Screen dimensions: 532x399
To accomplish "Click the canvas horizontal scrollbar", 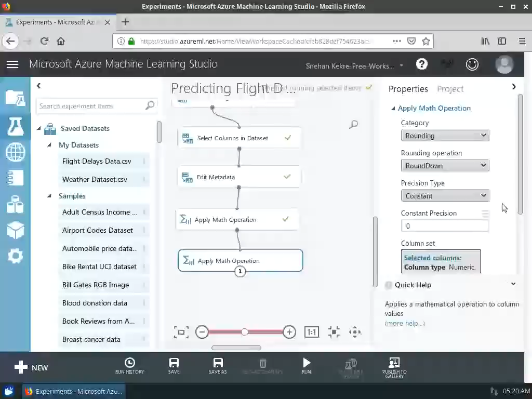I will click(x=236, y=348).
